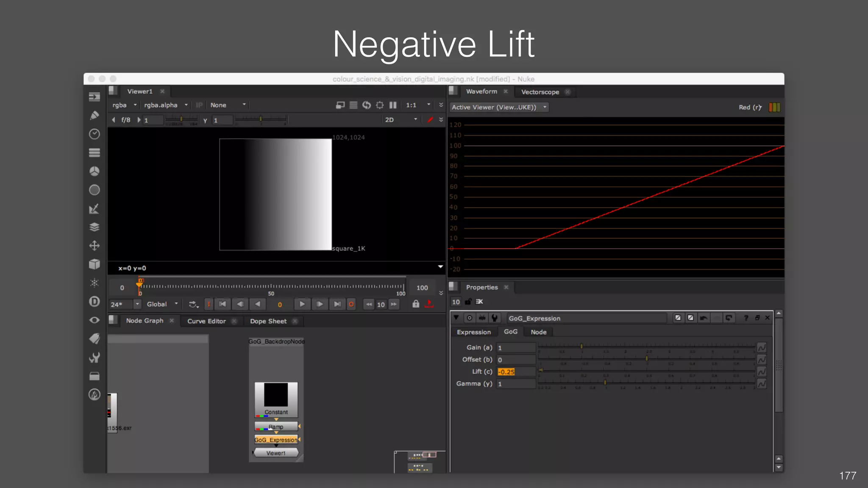The width and height of the screenshot is (868, 488).
Task: Click the play backward button
Action: click(257, 304)
